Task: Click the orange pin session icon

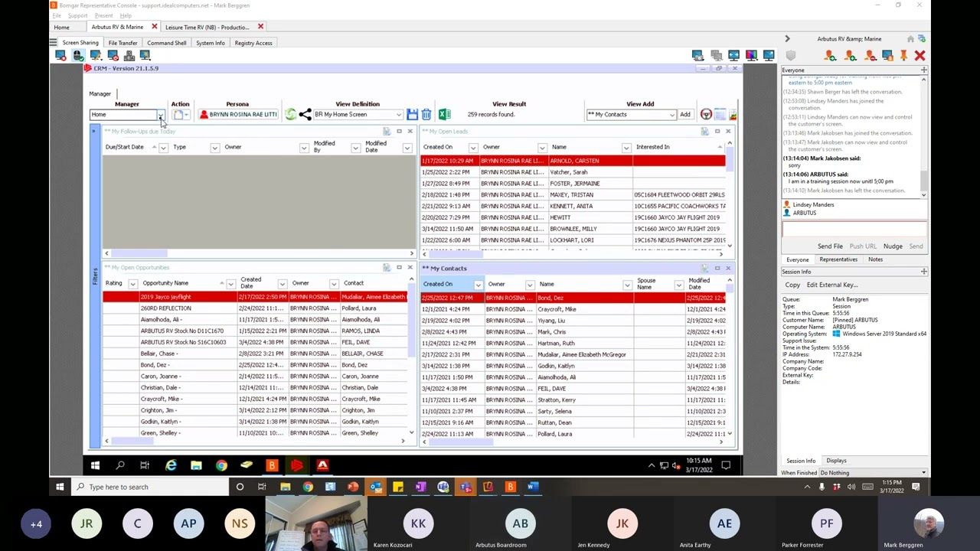Action: 904,56
